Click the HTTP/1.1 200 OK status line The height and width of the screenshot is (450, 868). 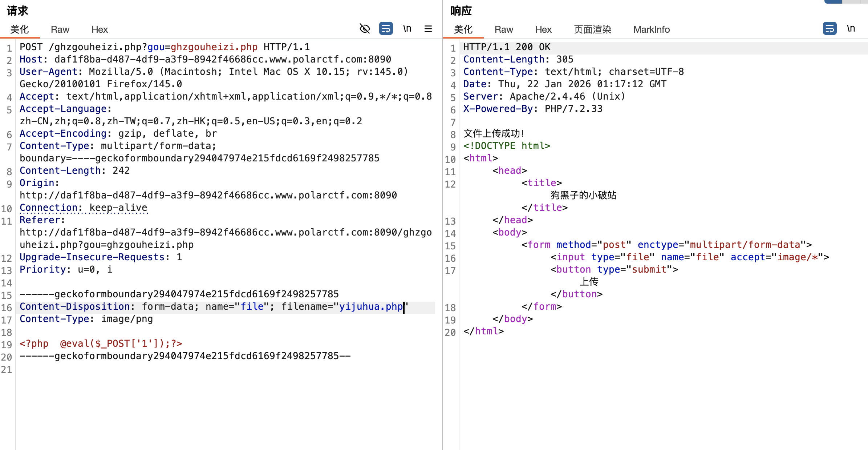(507, 47)
